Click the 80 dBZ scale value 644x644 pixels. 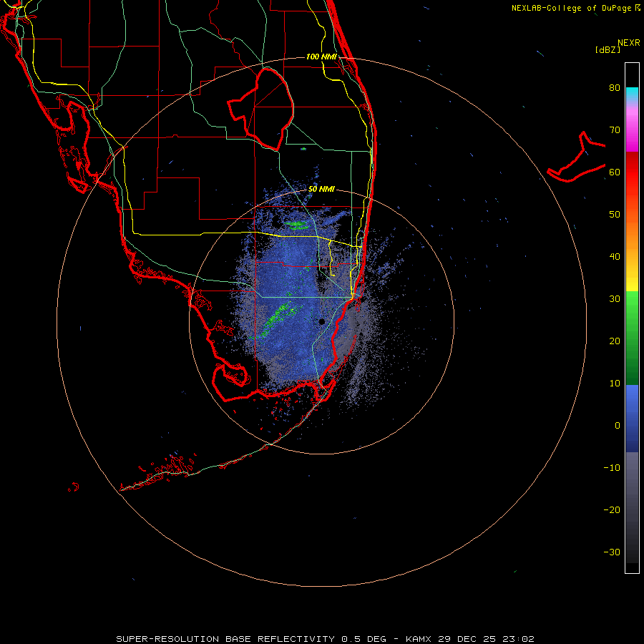point(615,88)
